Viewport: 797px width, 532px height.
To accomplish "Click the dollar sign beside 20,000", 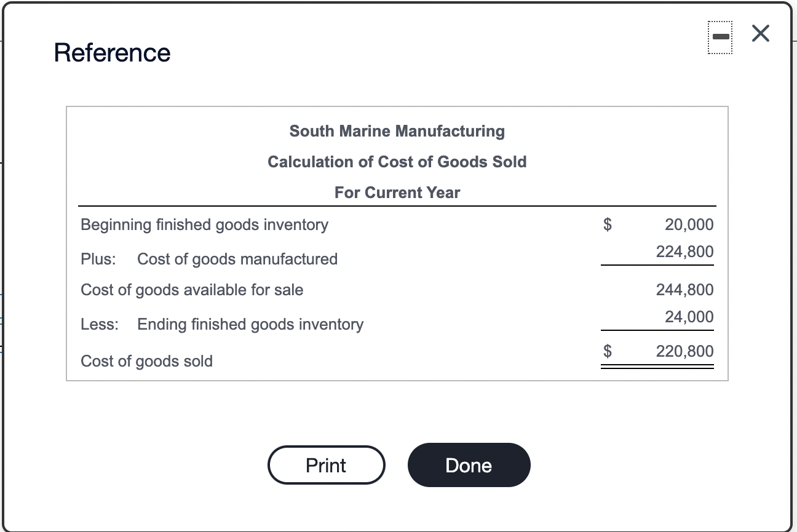I will [x=606, y=224].
